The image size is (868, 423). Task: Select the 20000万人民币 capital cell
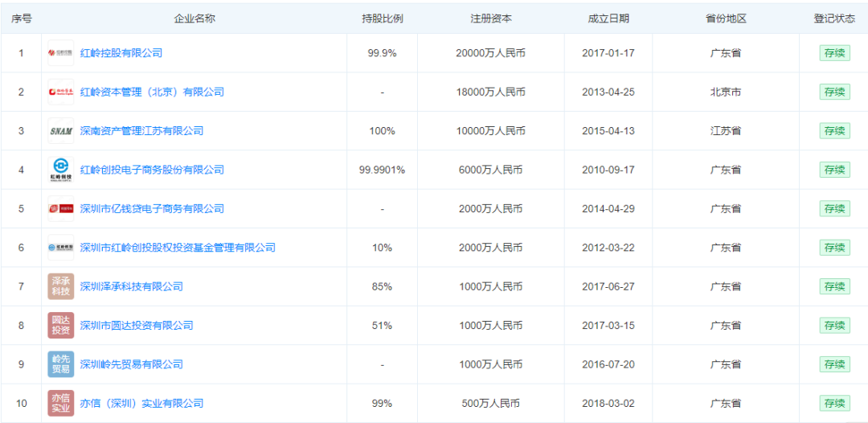[491, 53]
